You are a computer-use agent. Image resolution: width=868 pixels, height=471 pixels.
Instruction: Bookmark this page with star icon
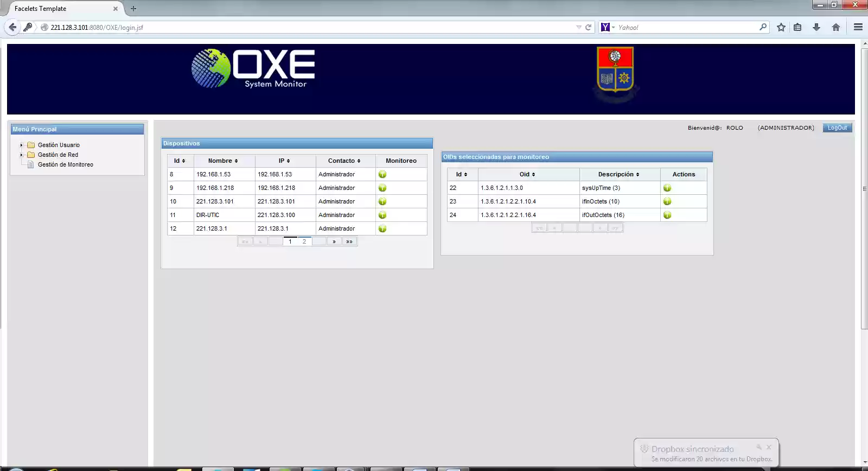coord(781,27)
